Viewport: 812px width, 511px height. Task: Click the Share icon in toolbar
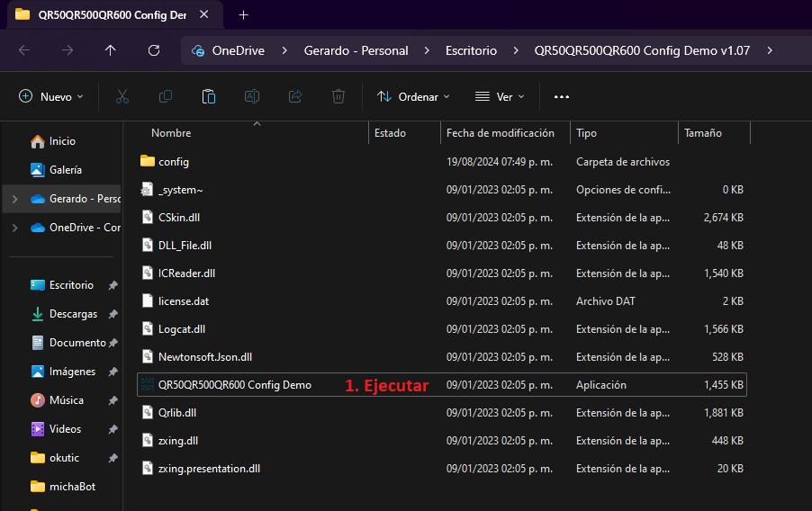pyautogui.click(x=295, y=96)
